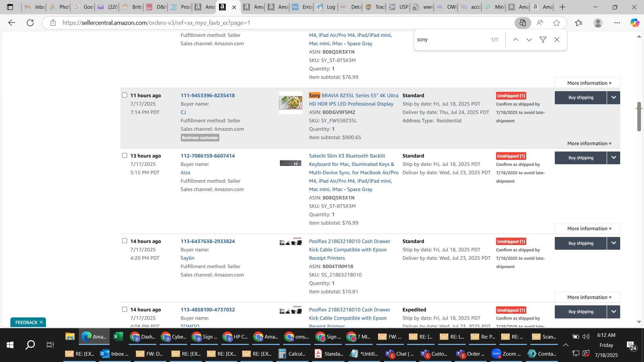
Task: Open find-on-page filter options
Action: pyautogui.click(x=543, y=40)
